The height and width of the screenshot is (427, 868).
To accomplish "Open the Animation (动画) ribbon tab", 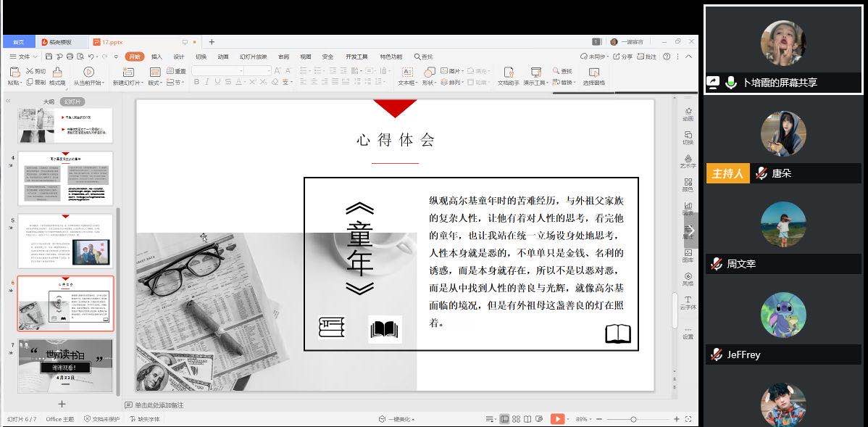I will tap(223, 57).
